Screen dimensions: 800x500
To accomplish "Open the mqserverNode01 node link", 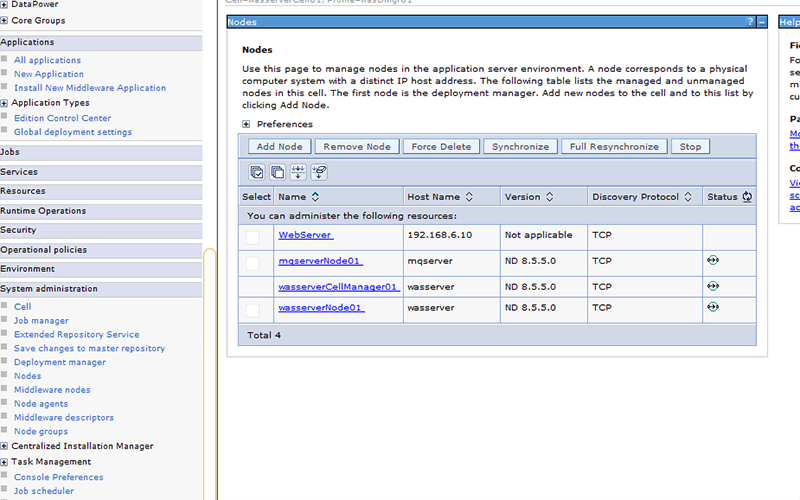I will [x=320, y=261].
